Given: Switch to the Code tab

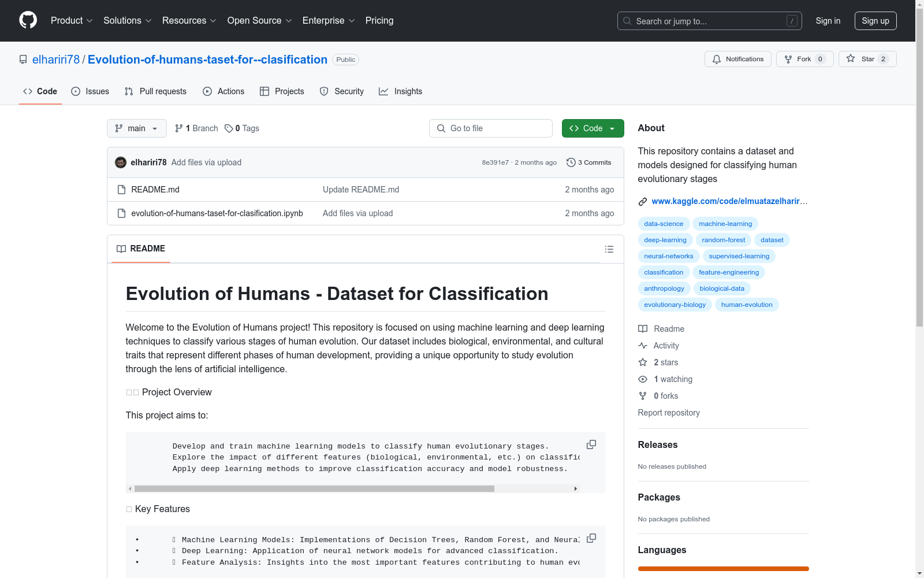Looking at the screenshot, I should [x=40, y=91].
